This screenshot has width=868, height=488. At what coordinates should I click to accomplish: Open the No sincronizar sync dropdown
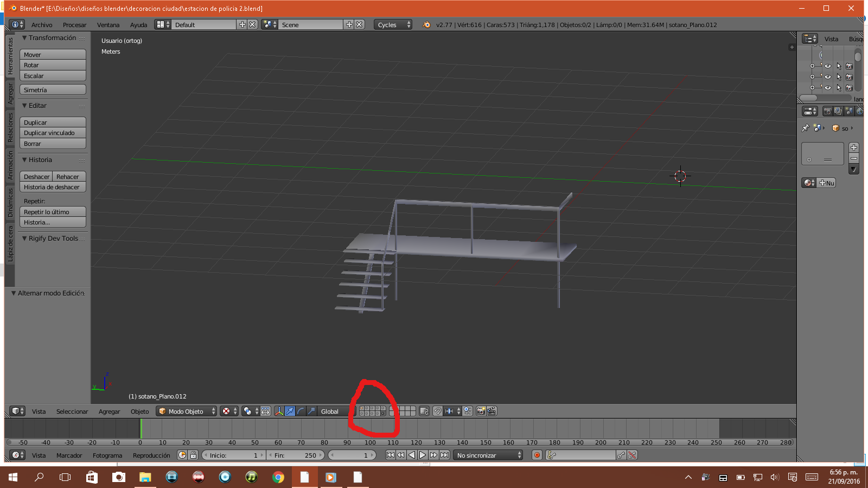pyautogui.click(x=488, y=455)
